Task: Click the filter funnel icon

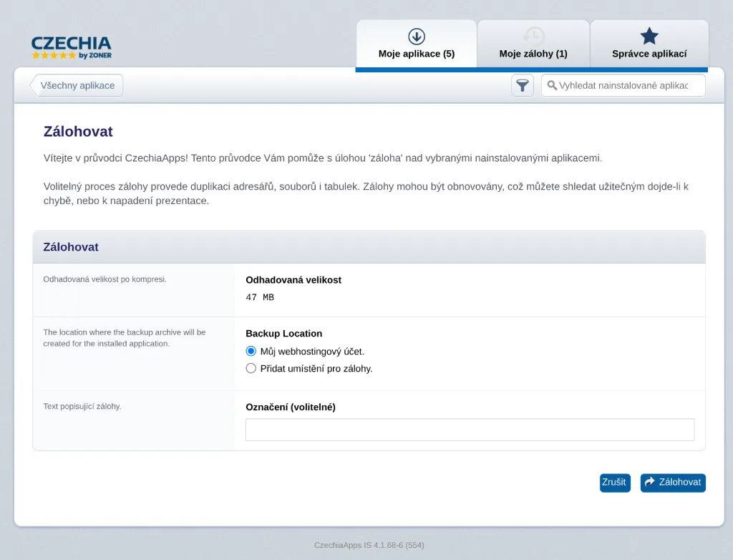Action: coord(522,86)
